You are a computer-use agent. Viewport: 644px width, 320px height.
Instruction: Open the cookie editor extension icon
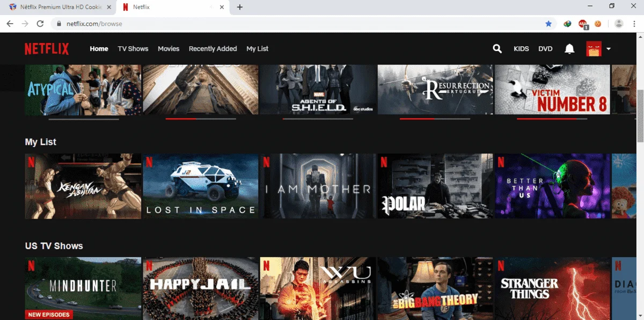598,24
